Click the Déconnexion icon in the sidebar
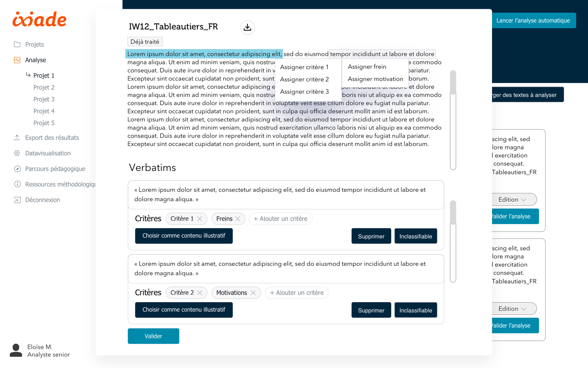The image size is (588, 368). (17, 200)
